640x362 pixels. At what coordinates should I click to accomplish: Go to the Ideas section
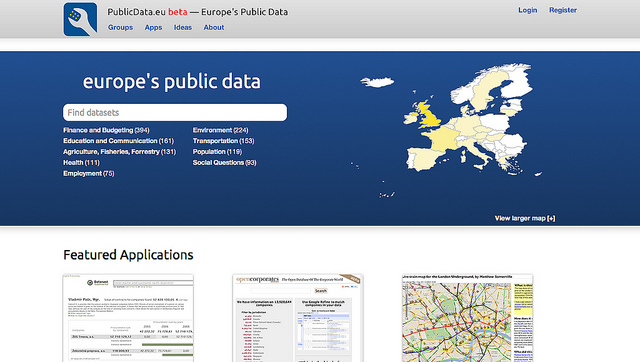point(182,27)
